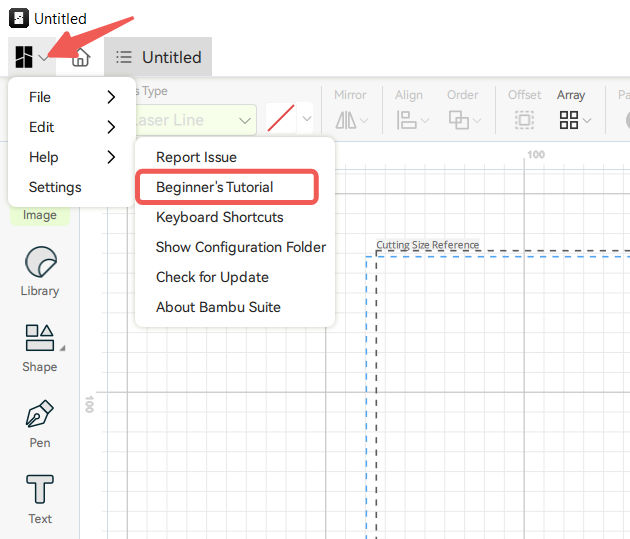This screenshot has width=630, height=539.
Task: Expand the Order options arrow
Action: click(477, 120)
